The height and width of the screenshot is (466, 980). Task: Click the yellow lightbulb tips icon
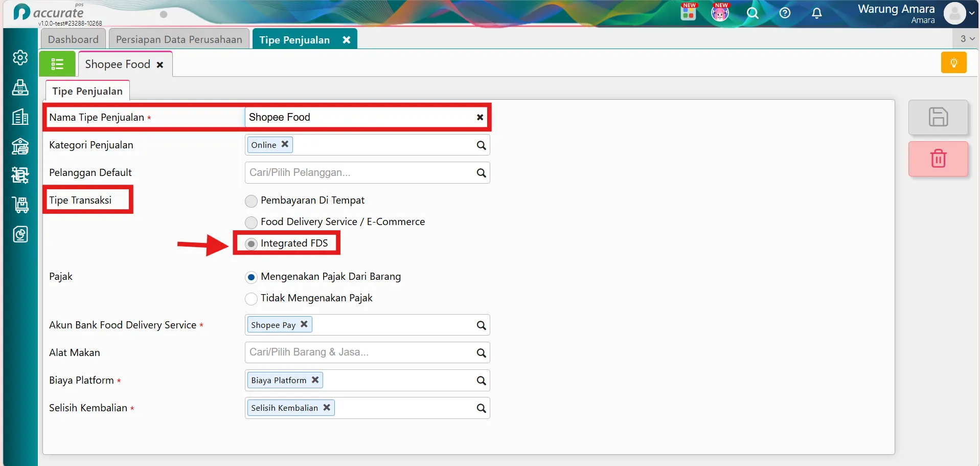953,63
